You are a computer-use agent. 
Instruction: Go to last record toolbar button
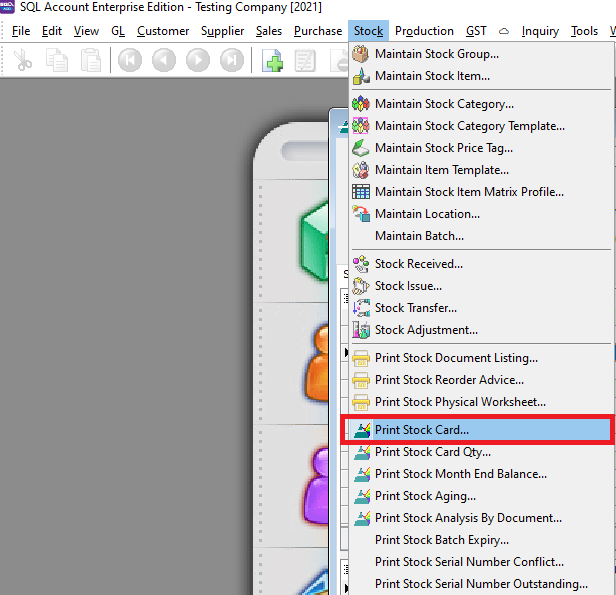click(x=231, y=61)
